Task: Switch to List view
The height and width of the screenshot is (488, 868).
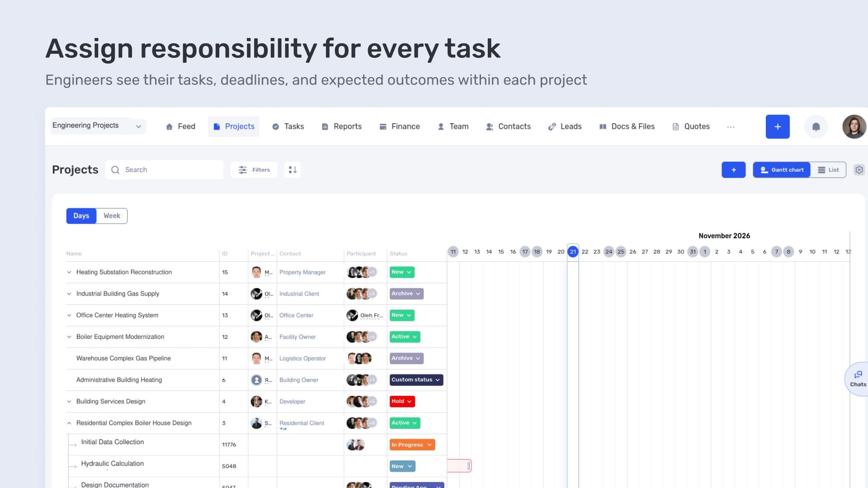Action: click(x=828, y=170)
